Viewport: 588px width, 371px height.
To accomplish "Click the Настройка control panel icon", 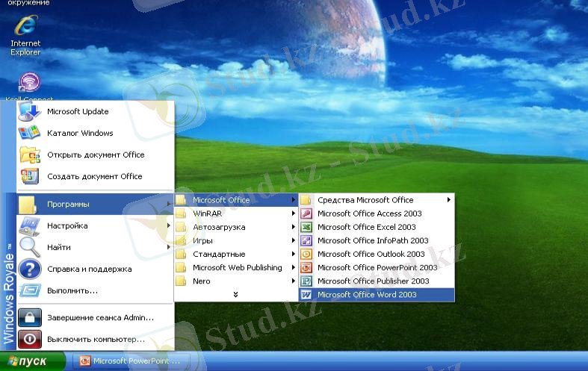I will (x=29, y=226).
